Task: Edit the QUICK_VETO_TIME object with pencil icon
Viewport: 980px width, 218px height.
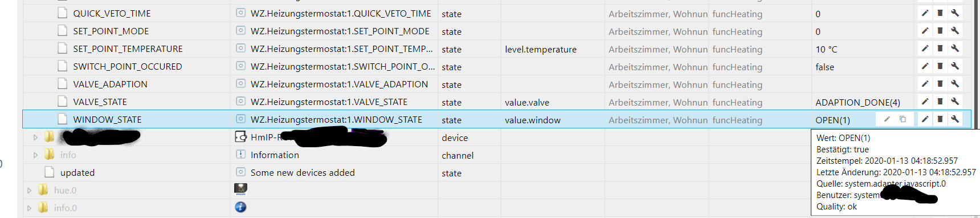Action: pyautogui.click(x=925, y=13)
